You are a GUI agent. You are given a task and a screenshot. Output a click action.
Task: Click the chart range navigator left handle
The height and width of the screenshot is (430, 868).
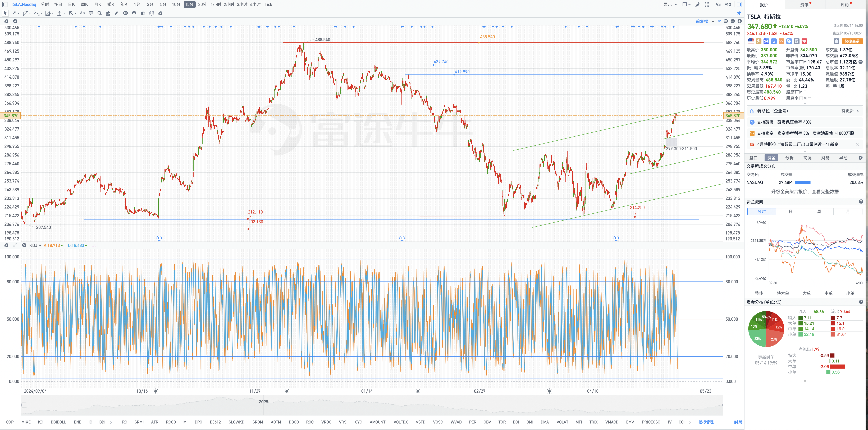pos(24,405)
